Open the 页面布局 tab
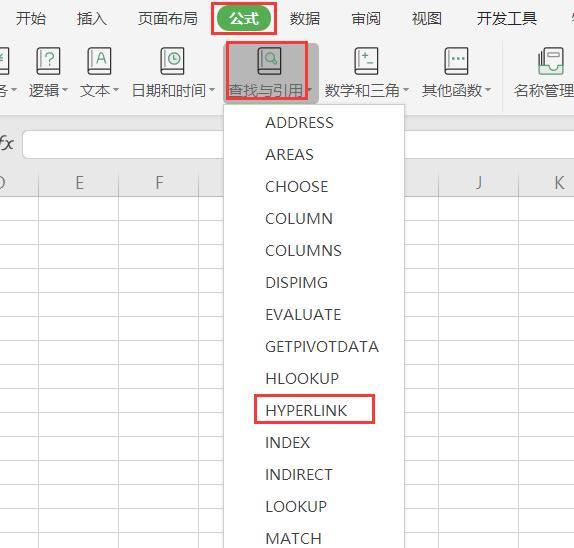 coord(168,18)
